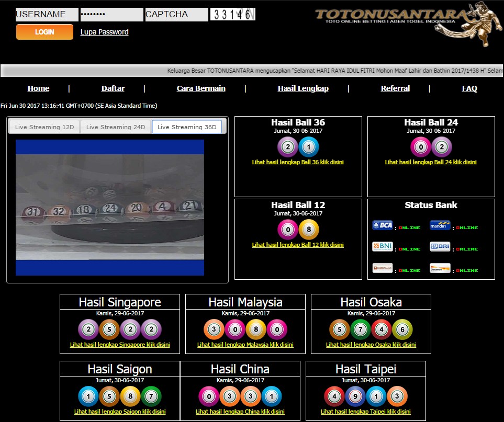Click the BNI bank logo icon
504x422 pixels.
coord(383,247)
